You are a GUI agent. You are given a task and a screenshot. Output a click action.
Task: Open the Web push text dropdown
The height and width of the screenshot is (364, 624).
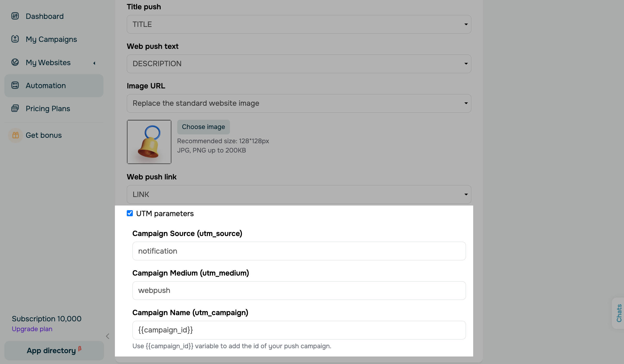(x=299, y=64)
